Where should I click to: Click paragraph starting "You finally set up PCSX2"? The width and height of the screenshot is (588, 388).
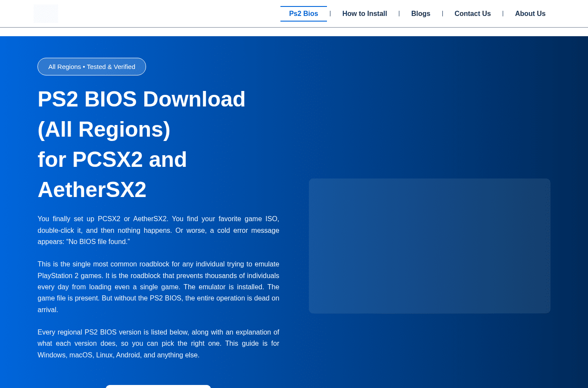pyautogui.click(x=159, y=230)
